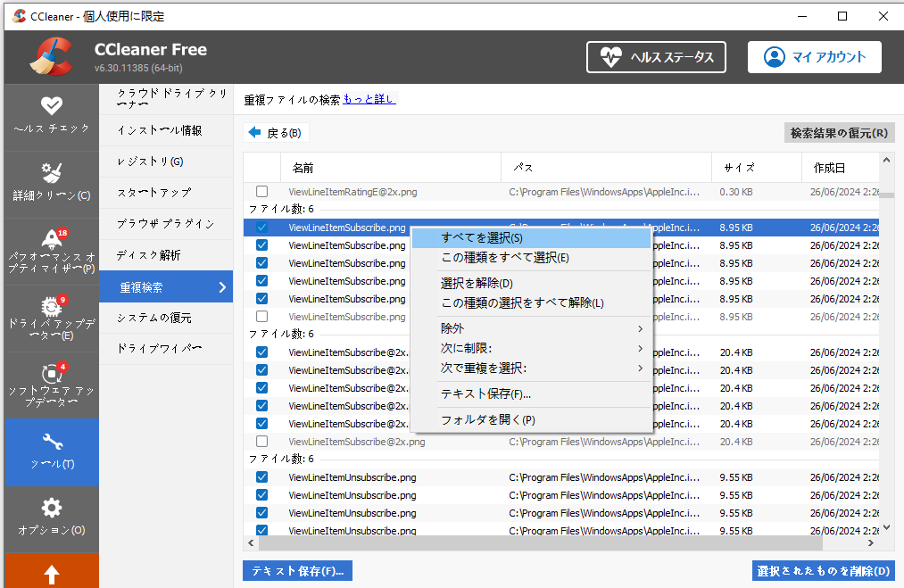Choose フォルダを開く(P) in context menu
The height and width of the screenshot is (588, 904).
532,419
